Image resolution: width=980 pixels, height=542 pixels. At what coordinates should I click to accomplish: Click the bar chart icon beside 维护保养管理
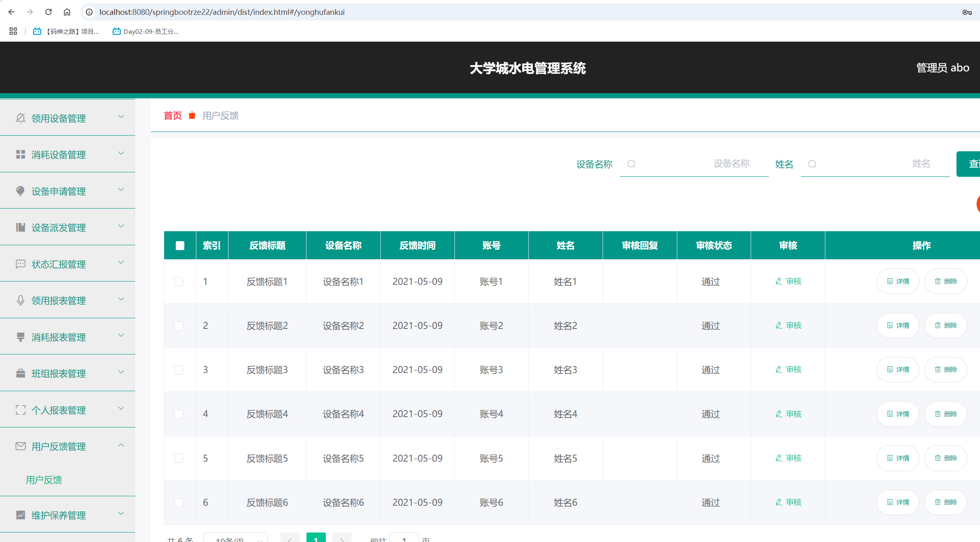click(21, 515)
